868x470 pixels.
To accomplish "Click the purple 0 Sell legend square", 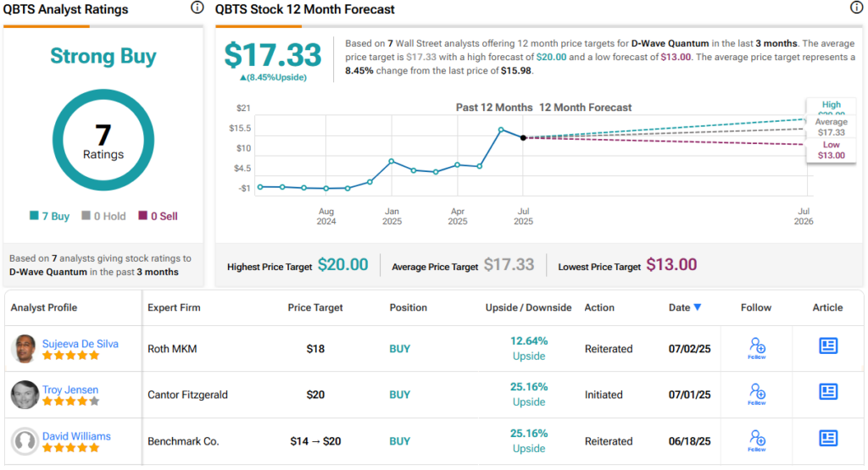I will coord(142,216).
